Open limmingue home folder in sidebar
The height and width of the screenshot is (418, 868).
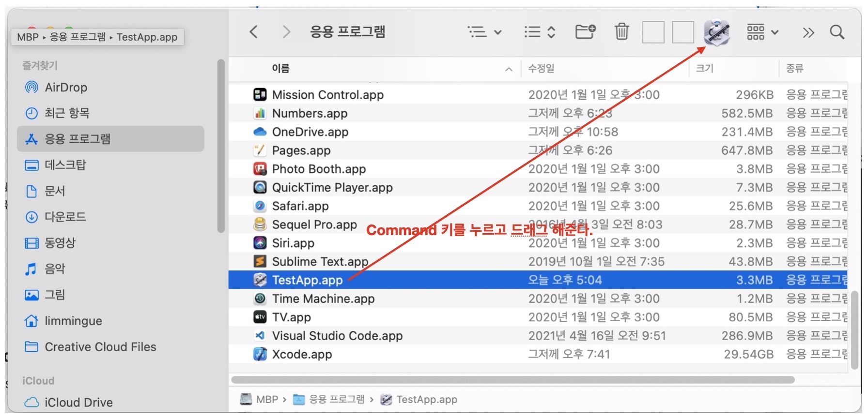[x=110, y=321]
